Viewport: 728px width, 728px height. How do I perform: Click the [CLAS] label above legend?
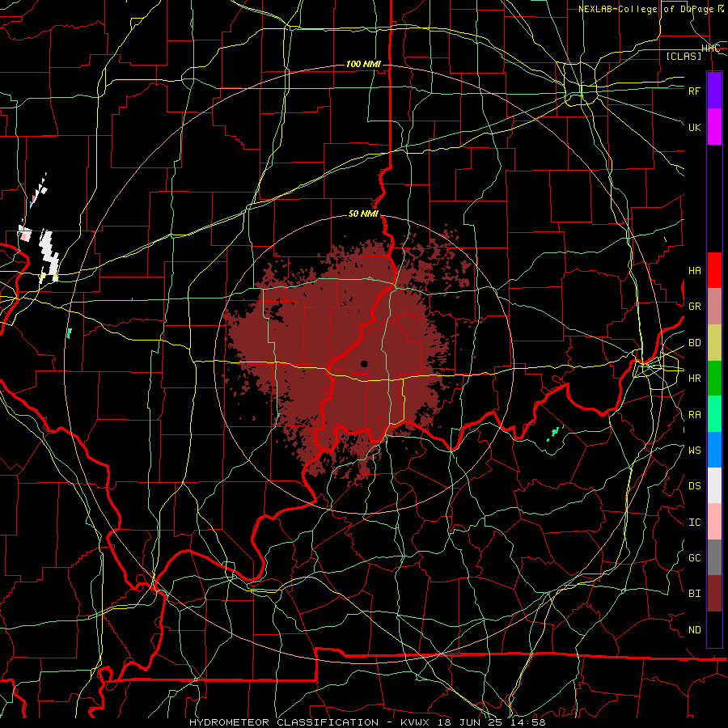click(684, 56)
